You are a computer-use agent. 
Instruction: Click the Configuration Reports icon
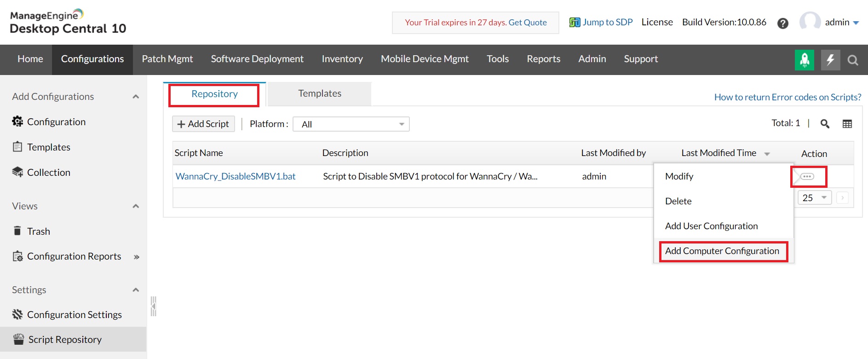(17, 256)
